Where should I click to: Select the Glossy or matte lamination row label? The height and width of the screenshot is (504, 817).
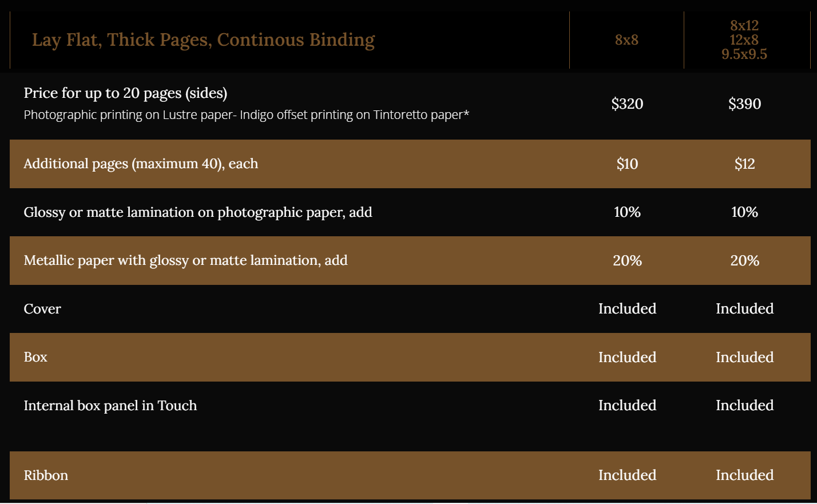point(198,212)
